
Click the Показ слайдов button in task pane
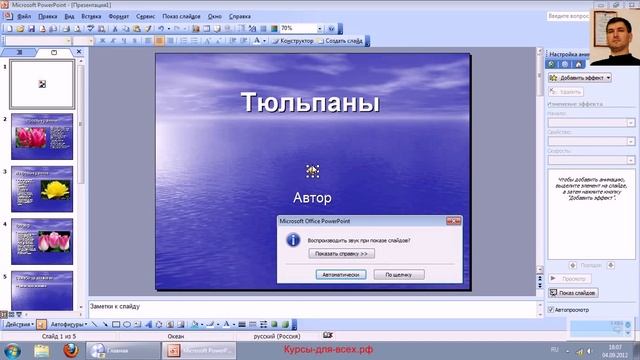tap(573, 293)
